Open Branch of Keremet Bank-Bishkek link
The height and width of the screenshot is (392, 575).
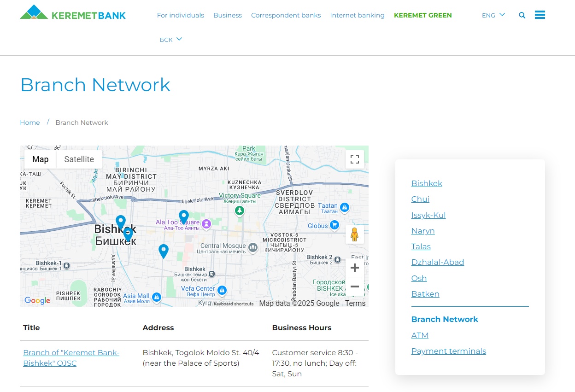(x=71, y=358)
